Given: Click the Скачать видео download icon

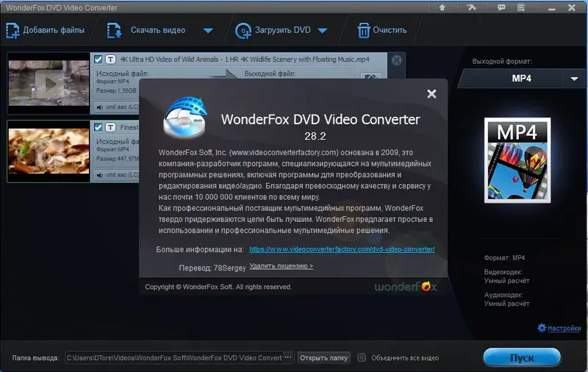Looking at the screenshot, I should tap(114, 30).
